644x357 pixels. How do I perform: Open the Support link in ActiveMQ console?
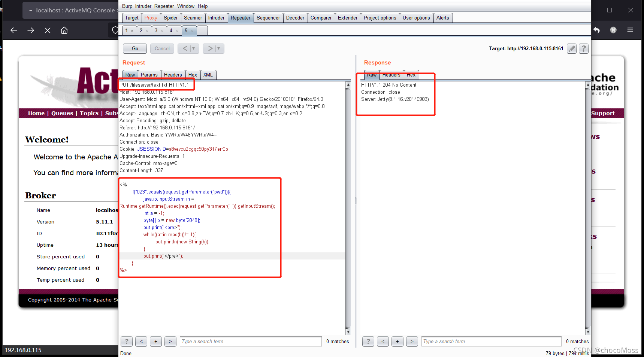603,113
